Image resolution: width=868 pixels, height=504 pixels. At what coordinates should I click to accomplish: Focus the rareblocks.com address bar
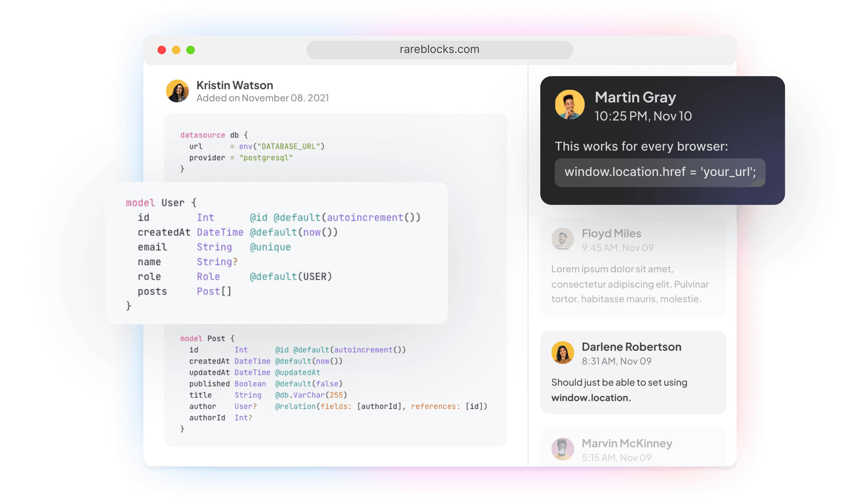[x=440, y=50]
